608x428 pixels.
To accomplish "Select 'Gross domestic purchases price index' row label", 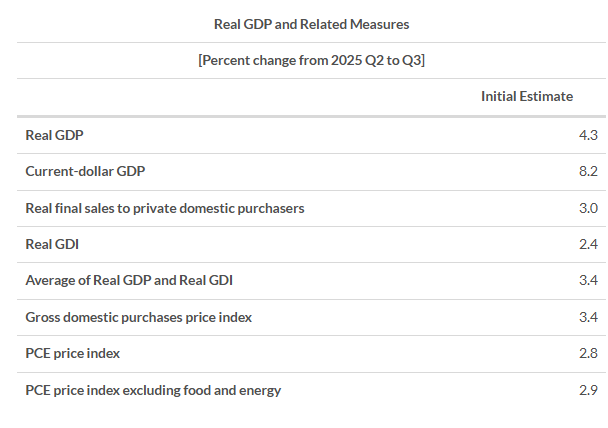I will click(138, 317).
